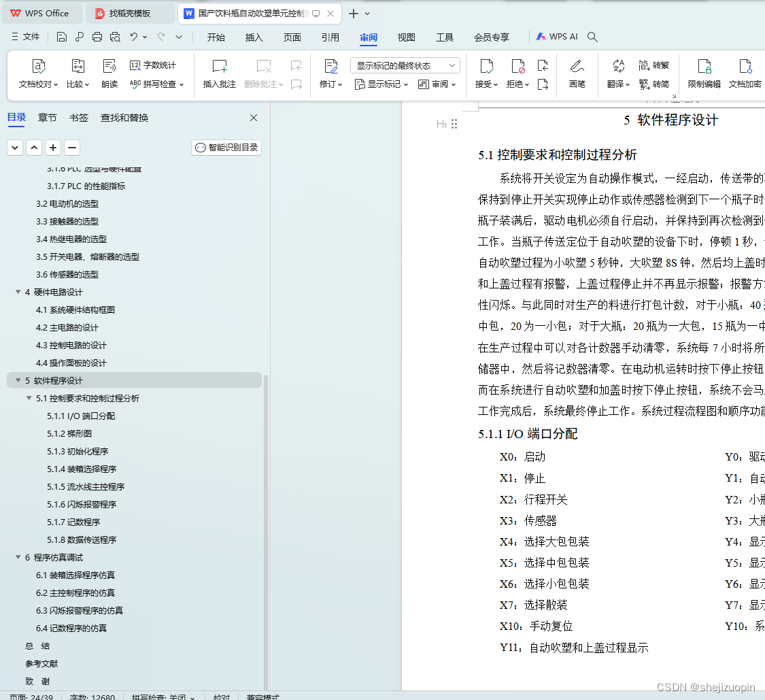The height and width of the screenshot is (700, 765).
Task: Open the 文件 menu
Action: 26,37
